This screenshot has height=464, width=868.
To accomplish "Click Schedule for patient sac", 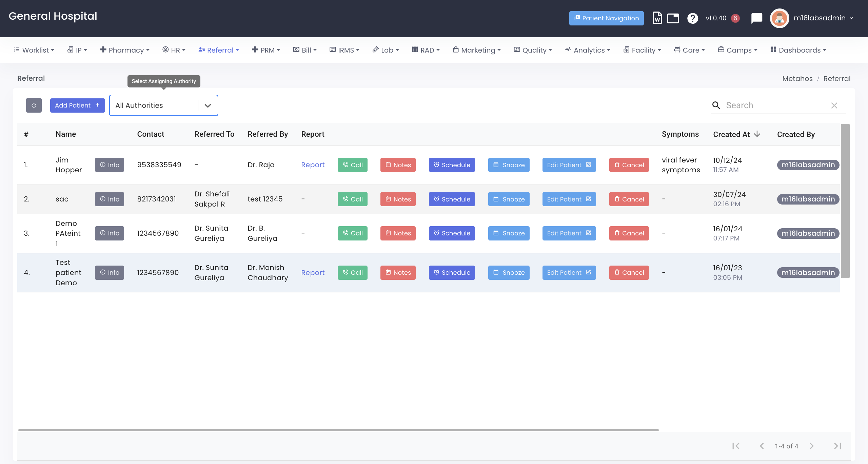I will coord(452,199).
